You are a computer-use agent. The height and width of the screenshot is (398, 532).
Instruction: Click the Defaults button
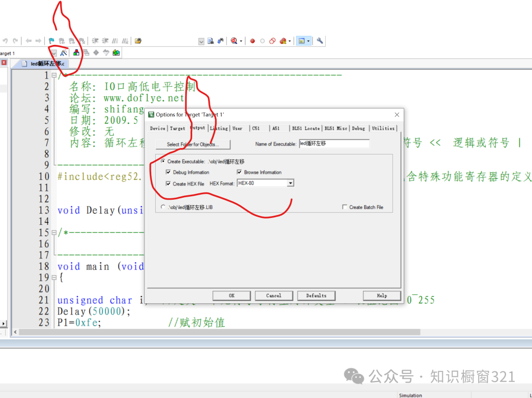tap(316, 295)
